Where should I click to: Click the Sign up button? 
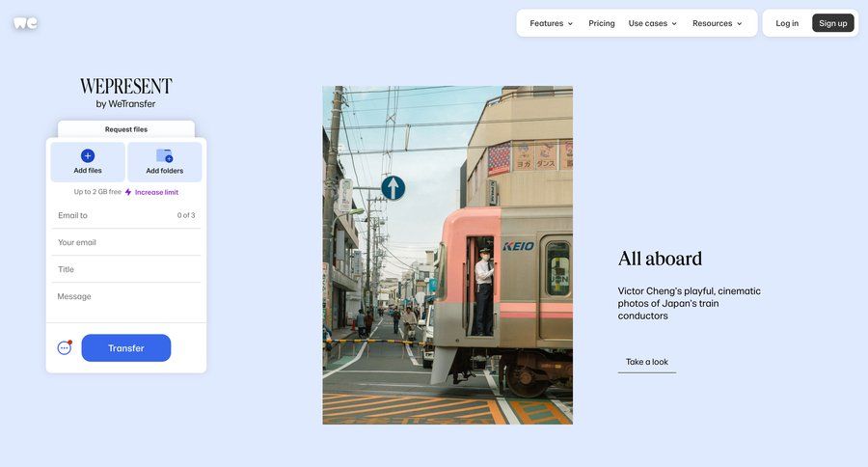[x=832, y=23]
